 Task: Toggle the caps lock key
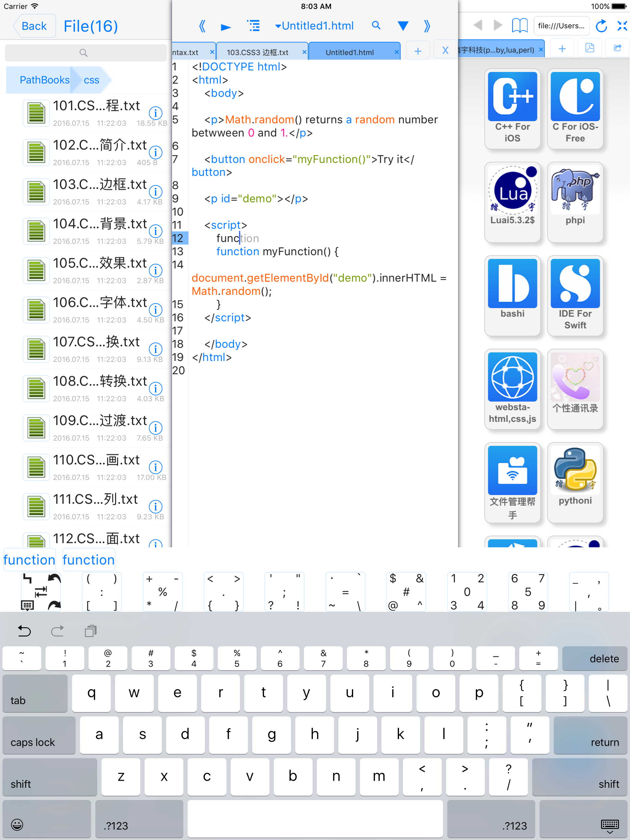[39, 735]
